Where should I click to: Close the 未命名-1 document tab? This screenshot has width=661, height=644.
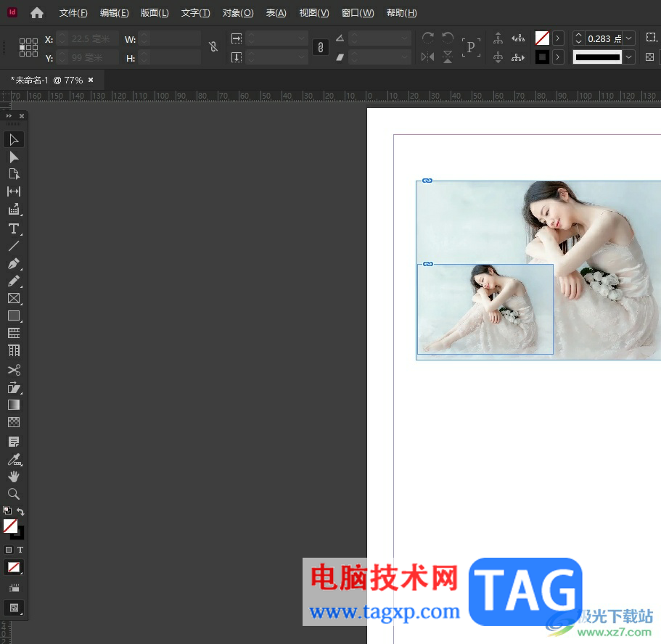(91, 80)
